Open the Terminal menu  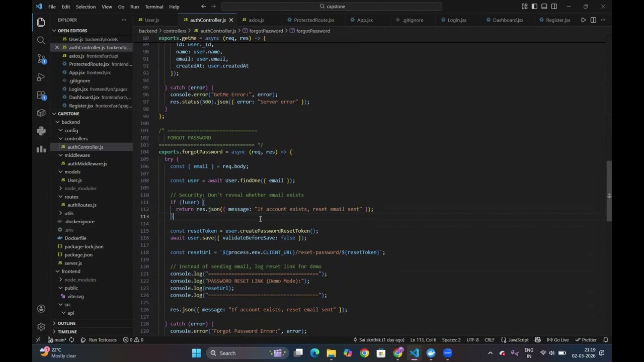tap(154, 7)
